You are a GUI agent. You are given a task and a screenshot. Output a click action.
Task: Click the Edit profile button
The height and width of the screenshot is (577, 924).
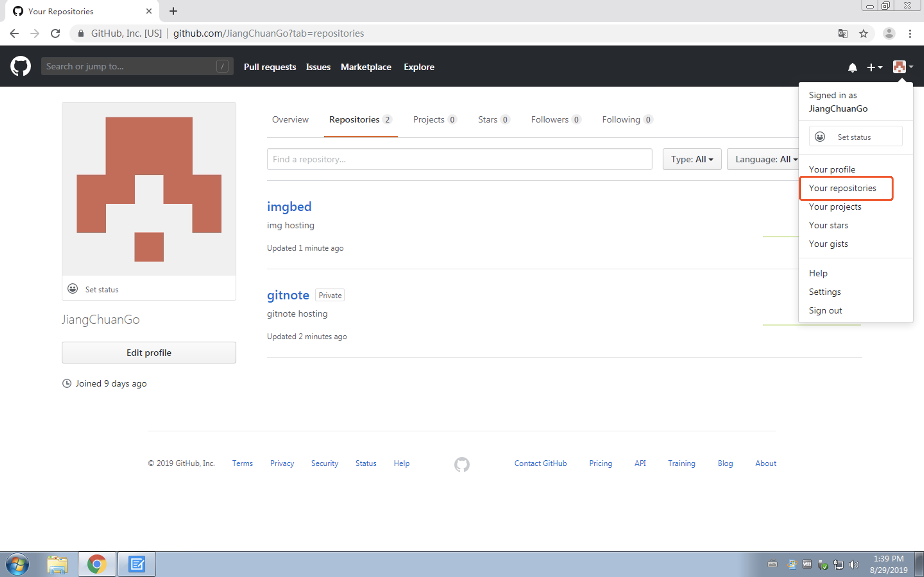pos(149,353)
